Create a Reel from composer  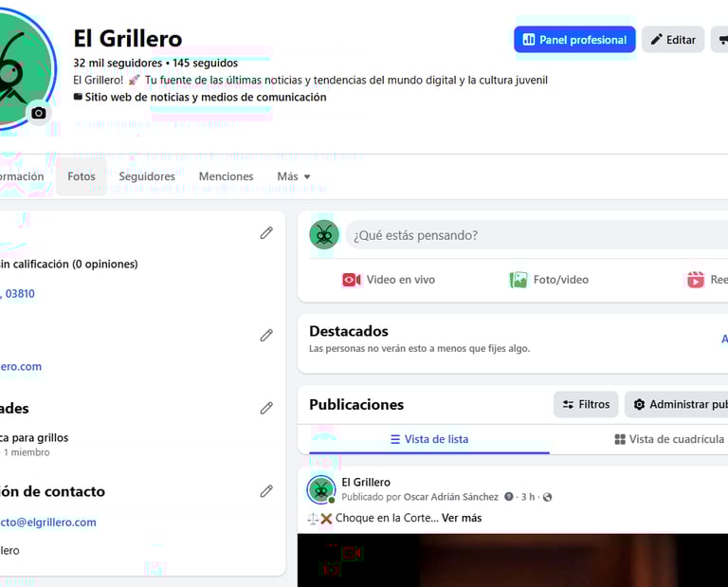coord(707,280)
